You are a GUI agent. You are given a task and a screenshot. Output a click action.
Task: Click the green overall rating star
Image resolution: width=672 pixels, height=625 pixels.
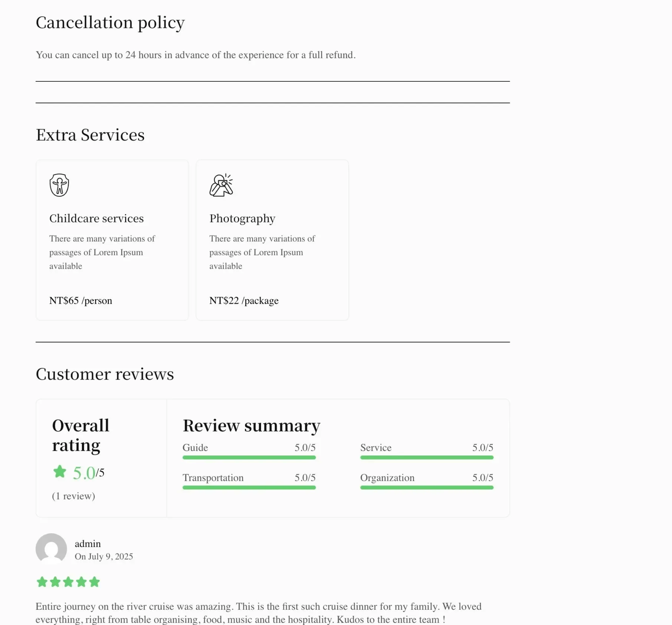tap(60, 472)
